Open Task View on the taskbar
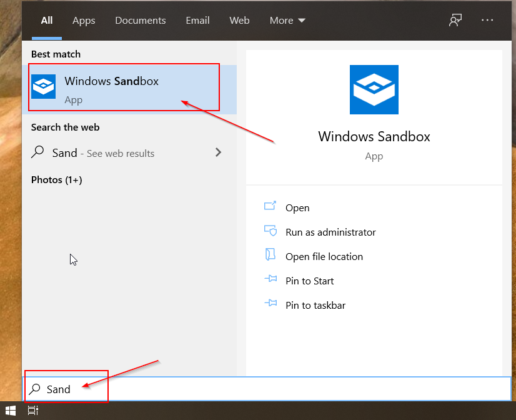 point(33,411)
